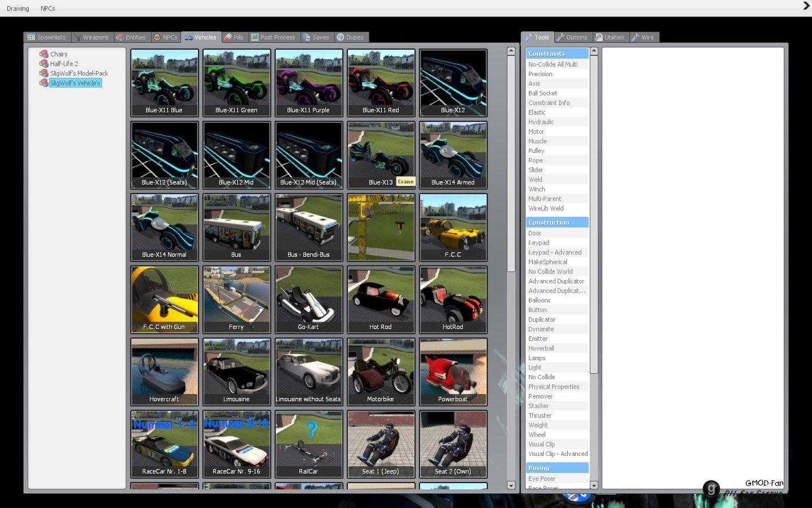This screenshot has width=812, height=508.
Task: Spawn the Bus vehicle
Action: coord(236,227)
